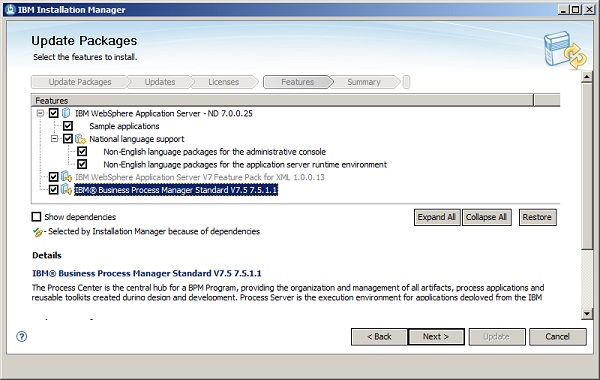Viewport: 600px width, 380px height.
Task: Click the help question mark icon
Action: pos(22,336)
